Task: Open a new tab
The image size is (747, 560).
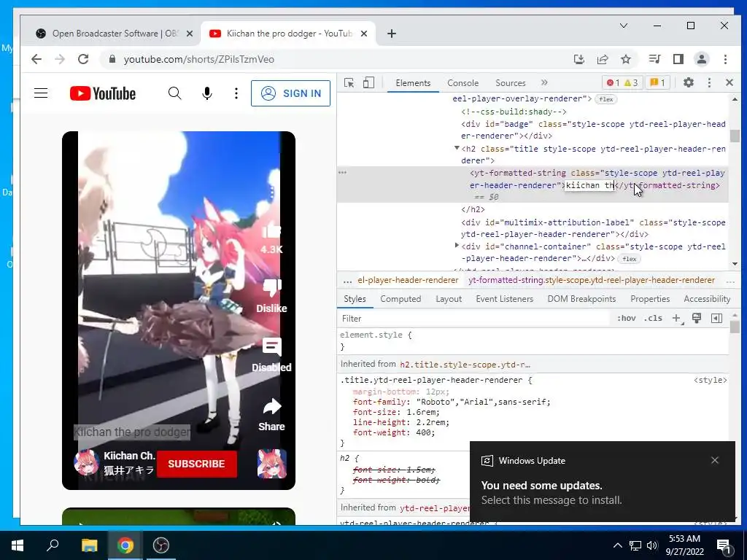Action: pyautogui.click(x=392, y=34)
